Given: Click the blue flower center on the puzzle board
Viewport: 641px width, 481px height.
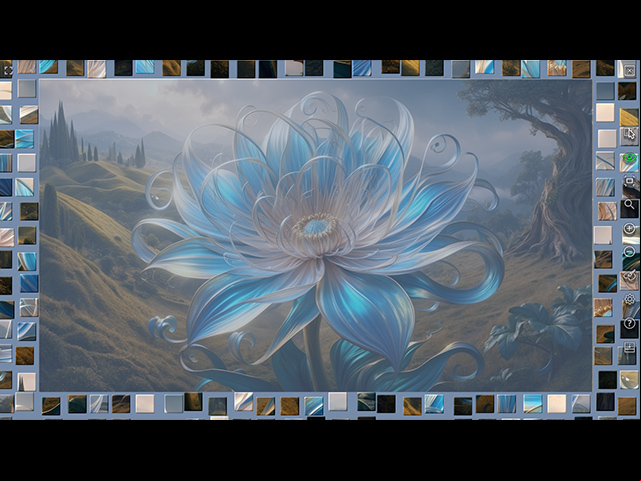Looking at the screenshot, I should pyautogui.click(x=316, y=226).
